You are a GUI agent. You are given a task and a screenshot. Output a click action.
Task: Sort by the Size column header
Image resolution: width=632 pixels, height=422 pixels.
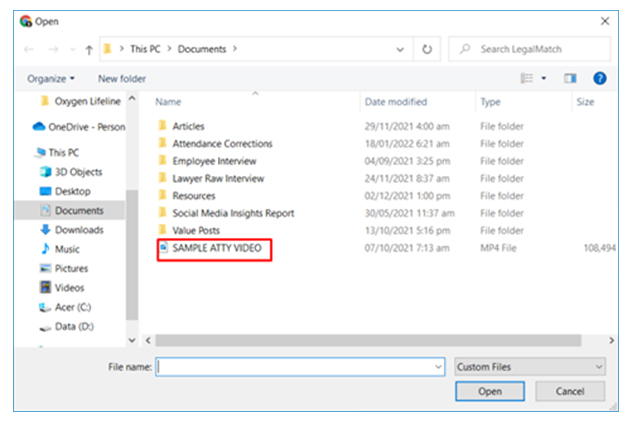[585, 102]
